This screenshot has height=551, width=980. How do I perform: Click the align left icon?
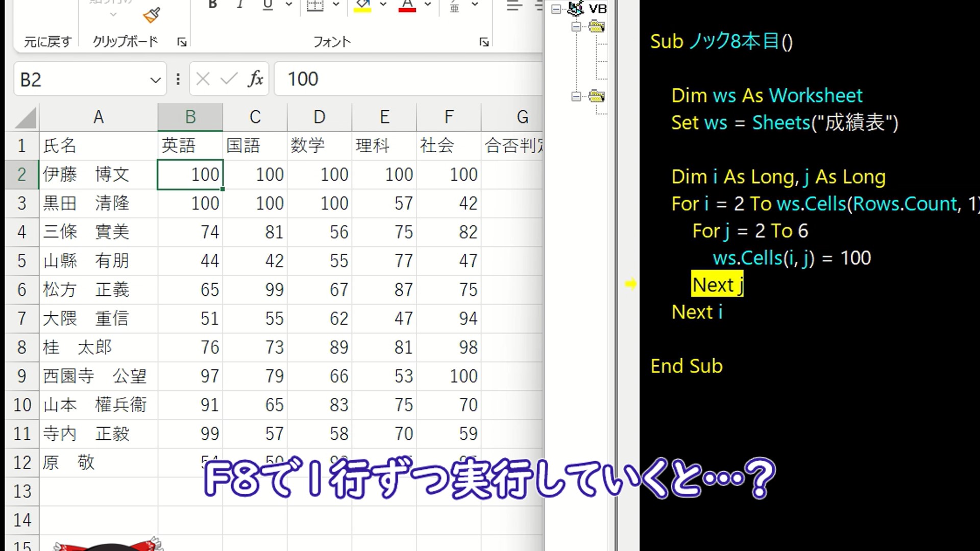(x=514, y=6)
